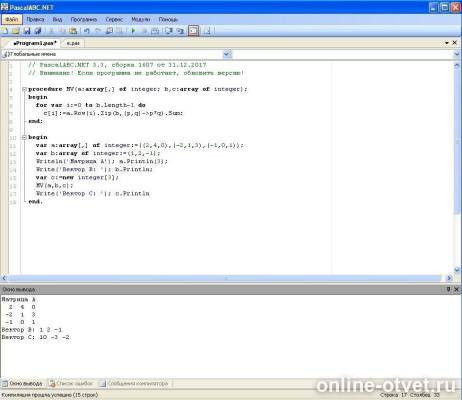Open the error list tab

pos(71,384)
